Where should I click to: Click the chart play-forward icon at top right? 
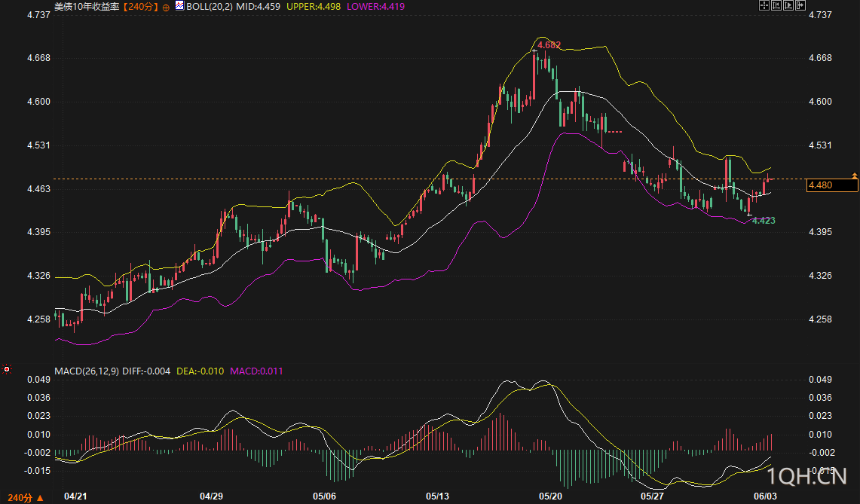788,5
